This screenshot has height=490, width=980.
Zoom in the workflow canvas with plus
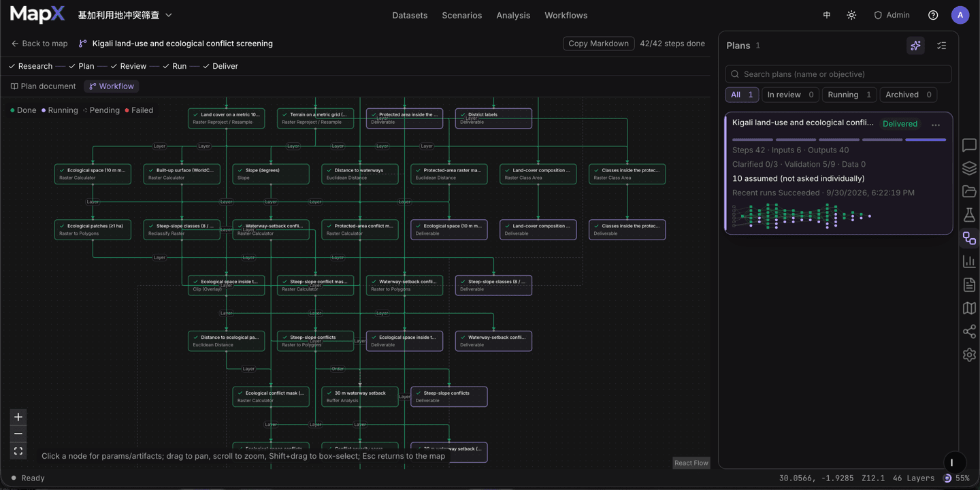pyautogui.click(x=18, y=417)
